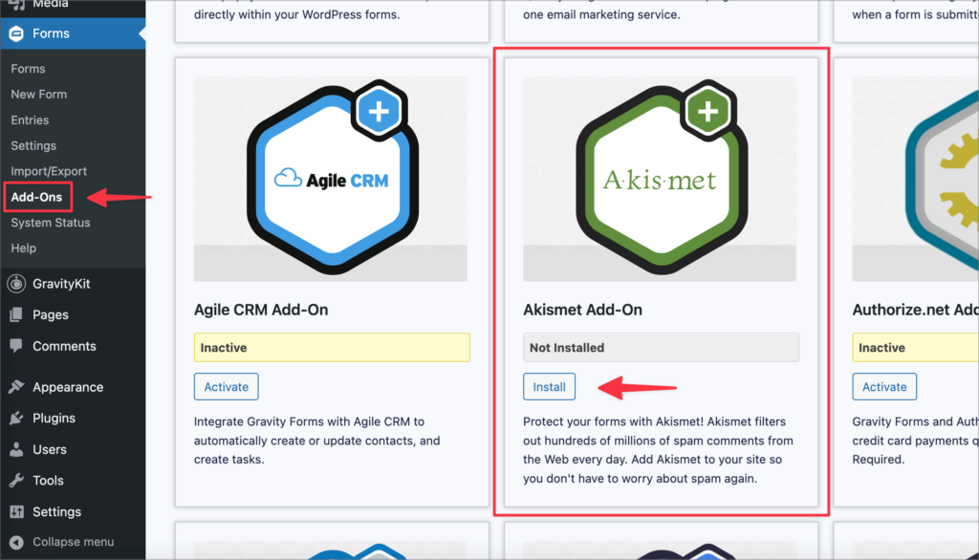Click the Settings sliders icon in main menu
This screenshot has width=979, height=560.
[x=16, y=512]
